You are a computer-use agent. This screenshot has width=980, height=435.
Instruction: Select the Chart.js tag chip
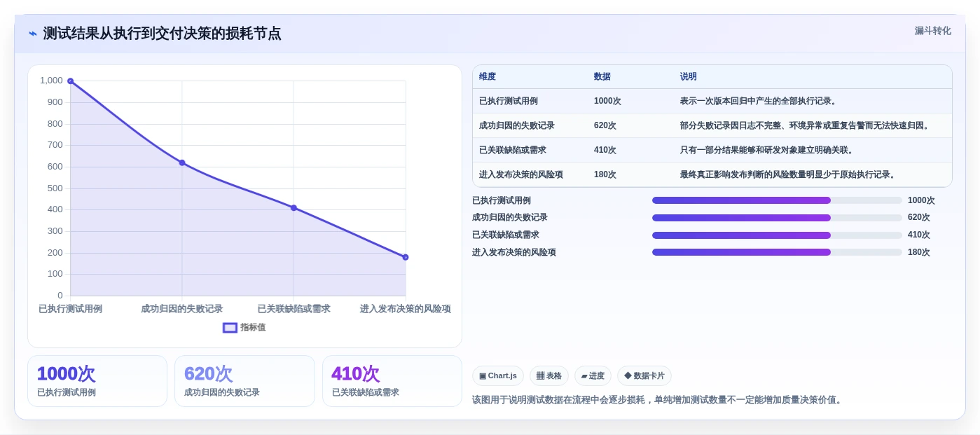pos(498,376)
